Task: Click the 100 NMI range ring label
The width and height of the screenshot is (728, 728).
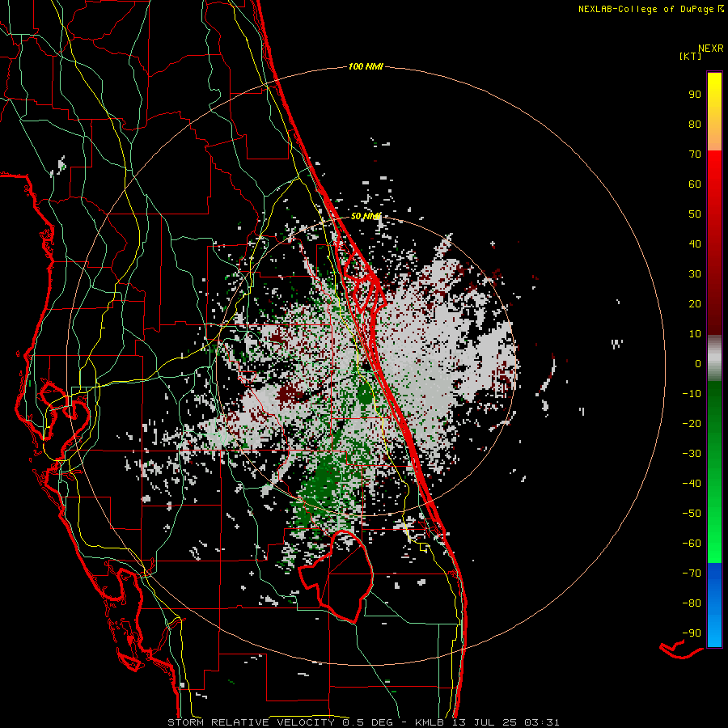Action: pyautogui.click(x=366, y=67)
